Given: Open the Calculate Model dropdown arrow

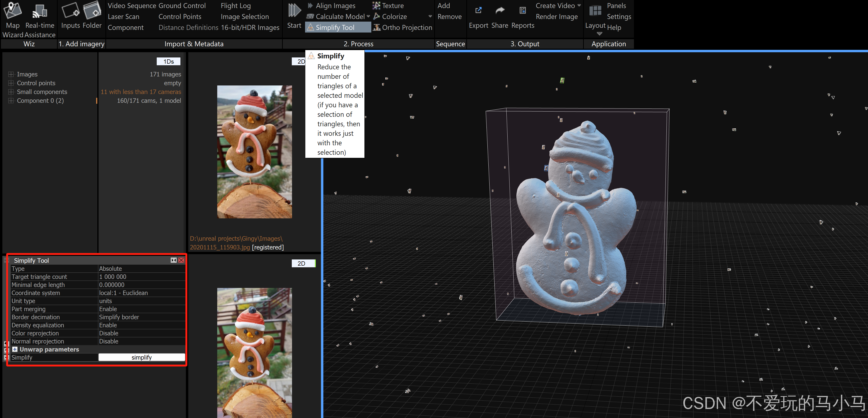Looking at the screenshot, I should 368,17.
